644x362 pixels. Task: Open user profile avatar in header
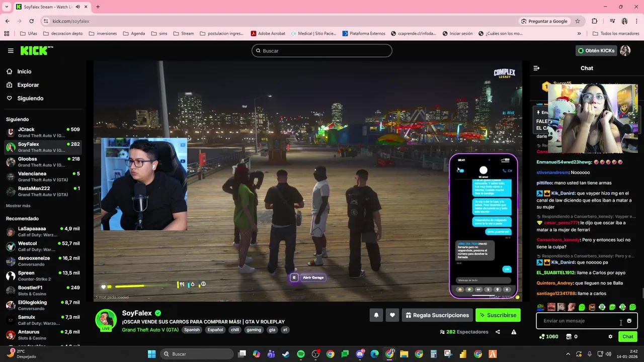pos(625,50)
